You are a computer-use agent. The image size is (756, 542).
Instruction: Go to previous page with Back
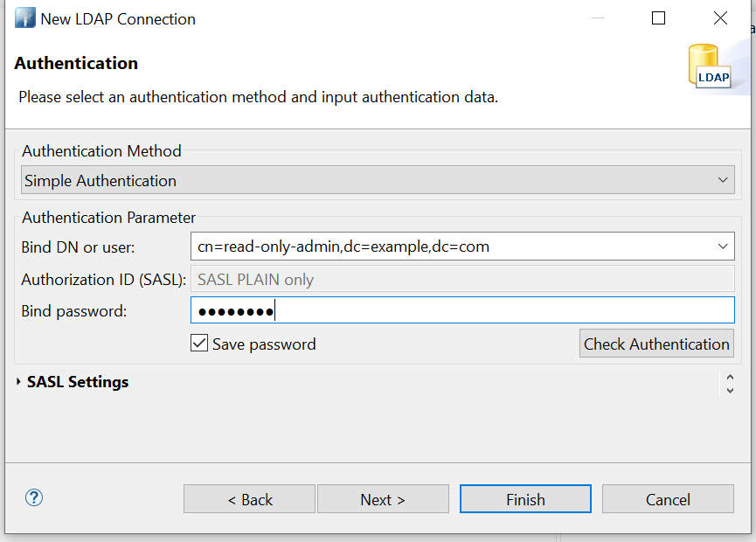point(249,499)
